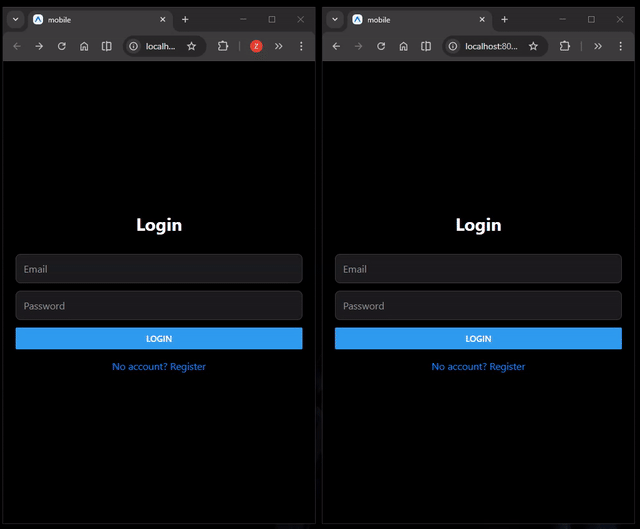The height and width of the screenshot is (529, 640).
Task: Close the mobile tab in right window
Action: [x=482, y=20]
